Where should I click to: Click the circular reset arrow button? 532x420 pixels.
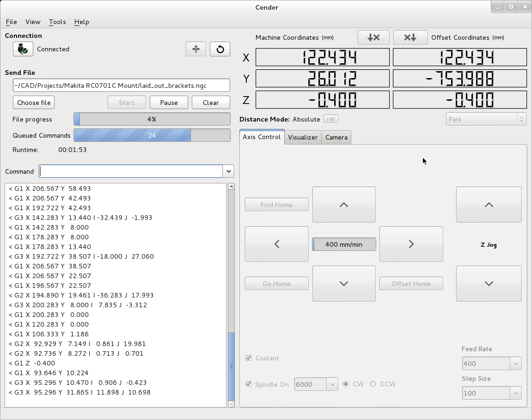pos(220,49)
